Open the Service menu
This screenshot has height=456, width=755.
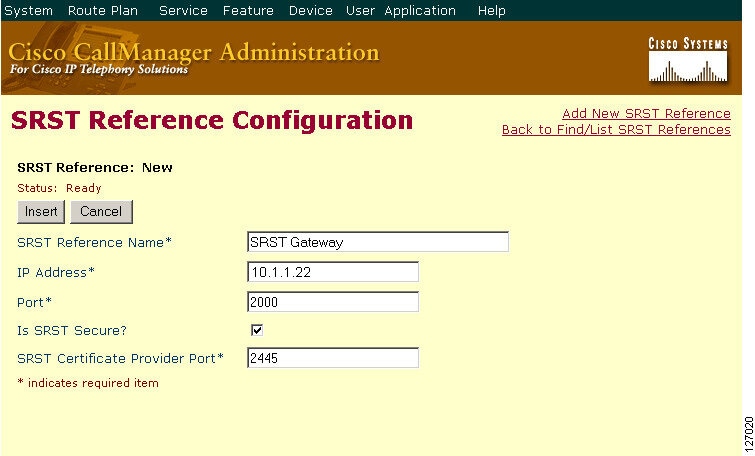coord(183,10)
